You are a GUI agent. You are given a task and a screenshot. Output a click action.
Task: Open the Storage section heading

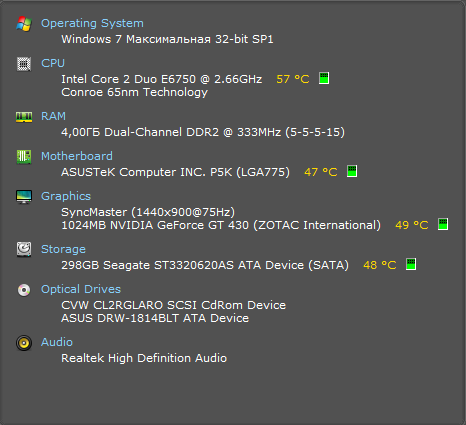pos(63,249)
